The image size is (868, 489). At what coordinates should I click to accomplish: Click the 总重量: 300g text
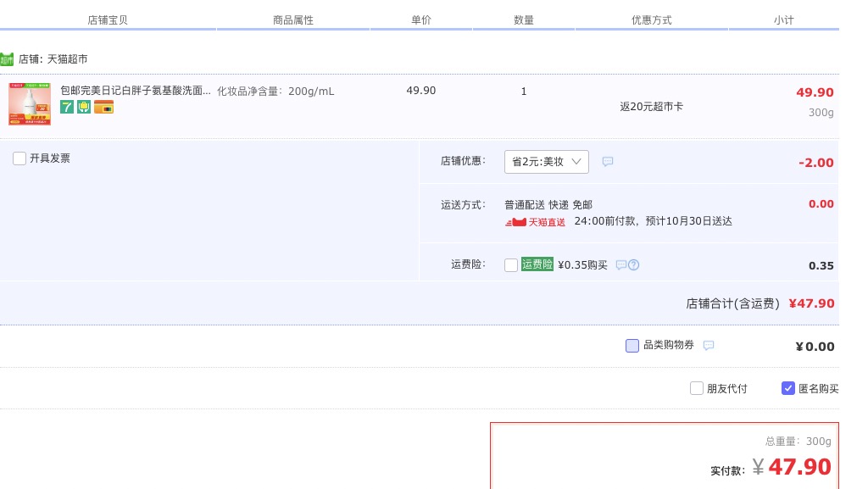tap(798, 442)
